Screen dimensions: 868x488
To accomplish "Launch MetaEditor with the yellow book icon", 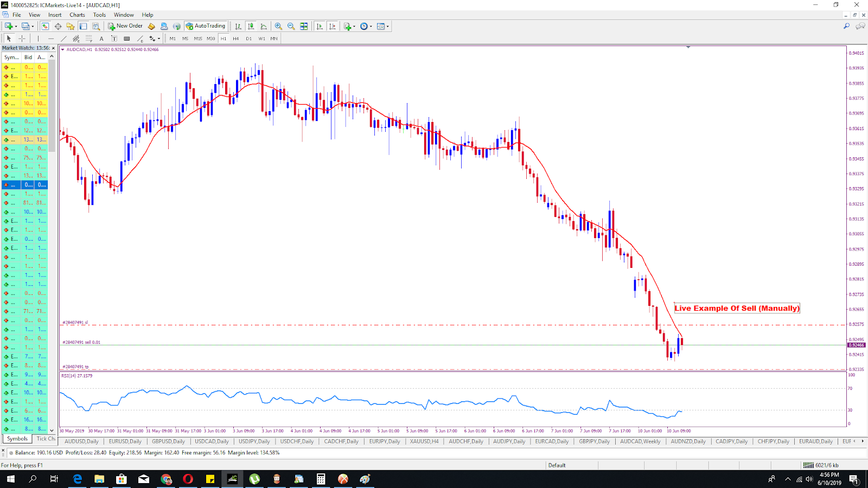I will click(x=151, y=26).
